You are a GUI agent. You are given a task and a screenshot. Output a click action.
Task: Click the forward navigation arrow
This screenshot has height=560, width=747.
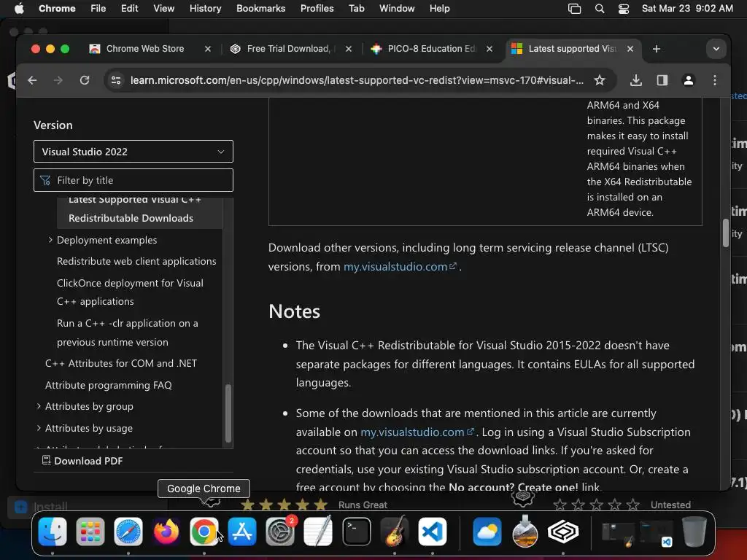(x=58, y=80)
